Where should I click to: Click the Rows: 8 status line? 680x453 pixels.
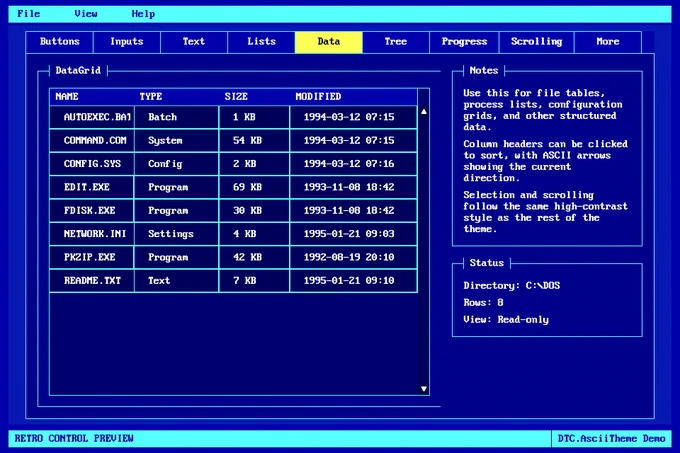[x=483, y=303]
